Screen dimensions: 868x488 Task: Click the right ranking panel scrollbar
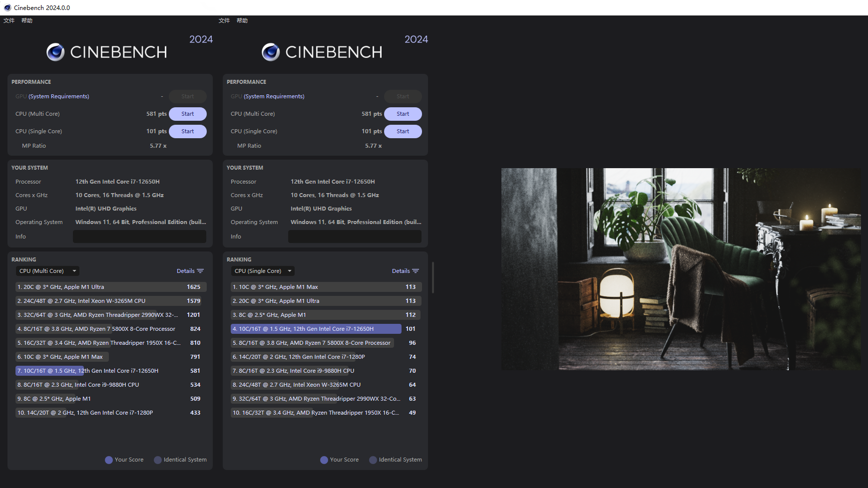click(x=433, y=277)
